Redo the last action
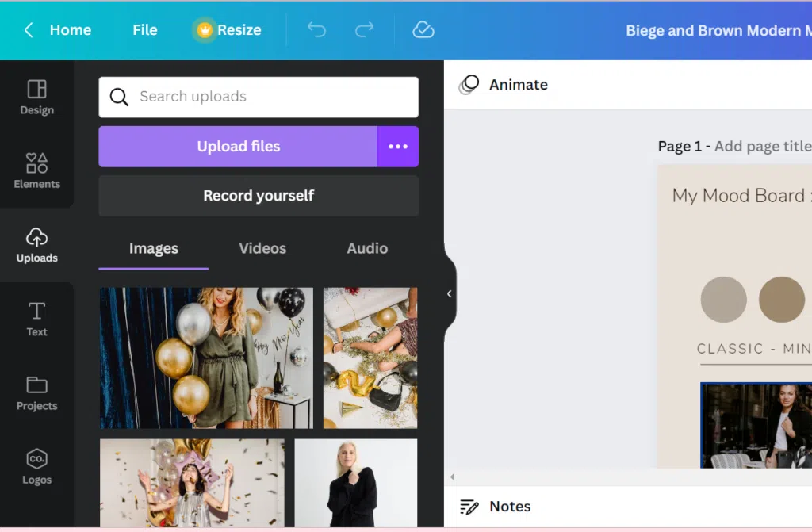 tap(364, 30)
